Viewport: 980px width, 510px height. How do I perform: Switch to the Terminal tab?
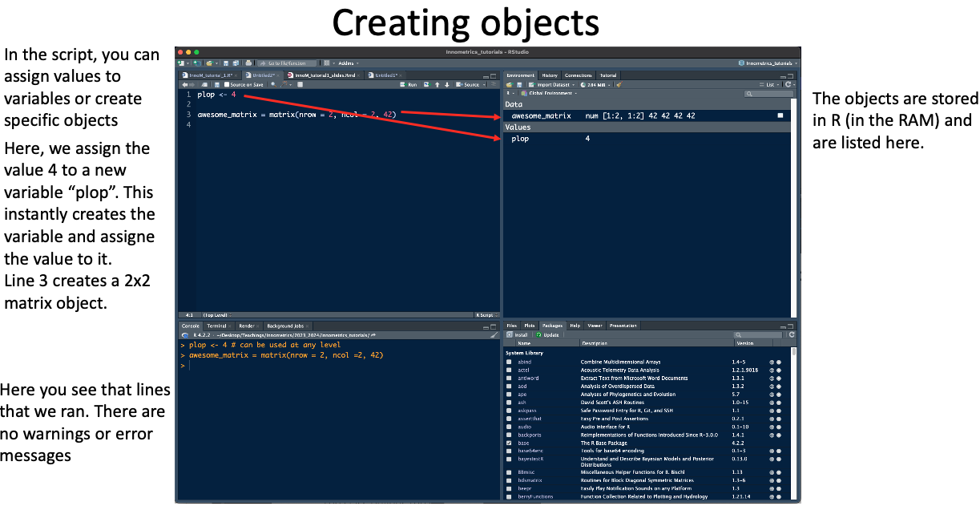pos(216,326)
